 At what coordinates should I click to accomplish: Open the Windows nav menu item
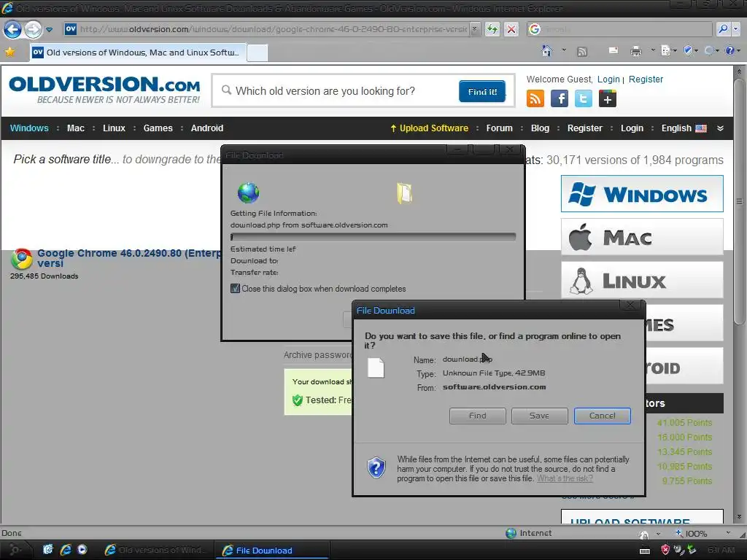point(29,128)
